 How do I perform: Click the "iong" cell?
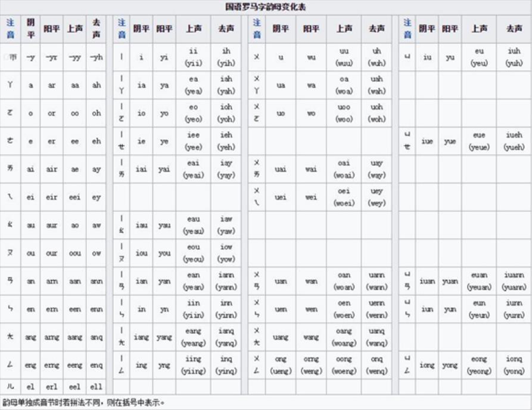(x=427, y=365)
